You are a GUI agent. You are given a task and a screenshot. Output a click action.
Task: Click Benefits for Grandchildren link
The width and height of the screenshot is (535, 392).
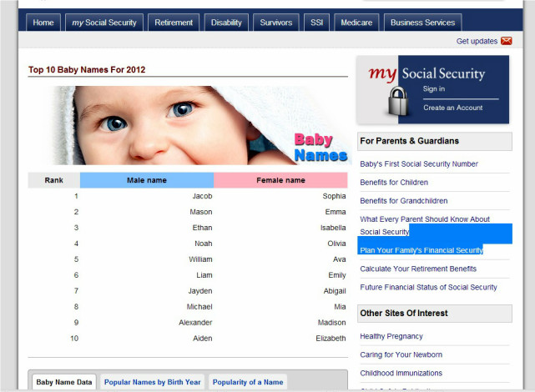pos(403,201)
